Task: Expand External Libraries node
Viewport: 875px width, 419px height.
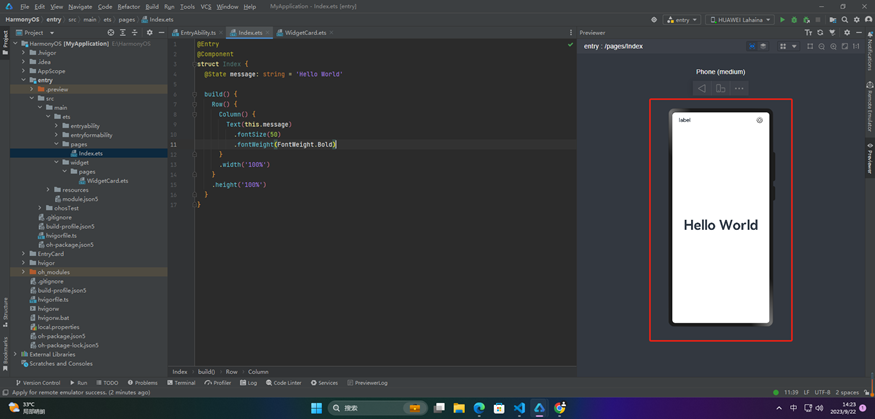Action: pyautogui.click(x=15, y=354)
